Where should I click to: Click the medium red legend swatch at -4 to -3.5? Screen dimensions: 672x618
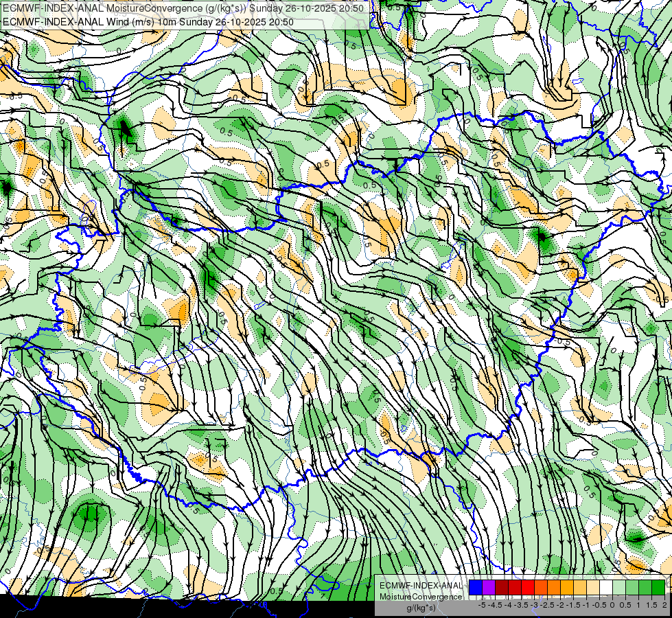515,587
